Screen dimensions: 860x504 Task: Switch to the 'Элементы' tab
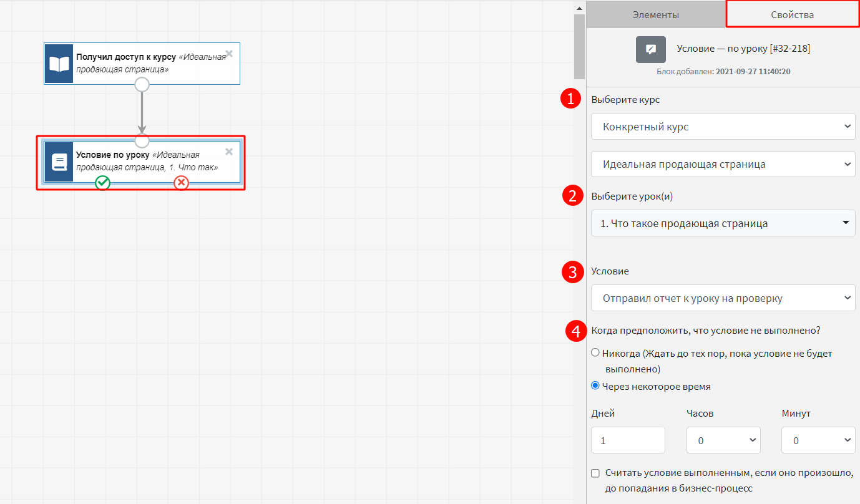pos(655,14)
